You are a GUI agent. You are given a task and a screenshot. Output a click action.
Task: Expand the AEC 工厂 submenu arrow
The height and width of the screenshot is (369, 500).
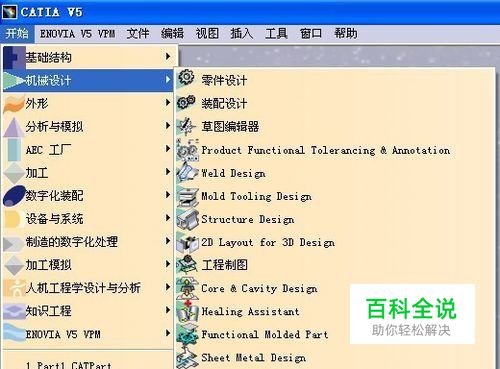[x=168, y=148]
